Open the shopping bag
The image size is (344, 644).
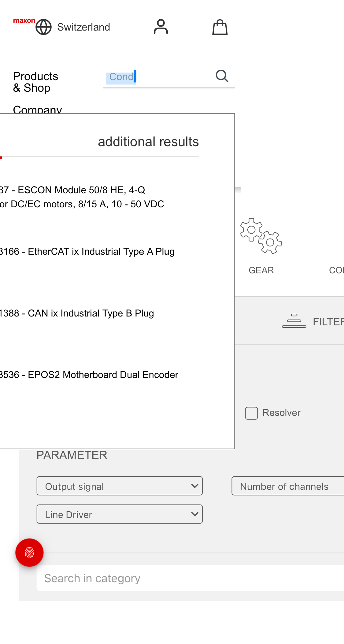tap(220, 27)
